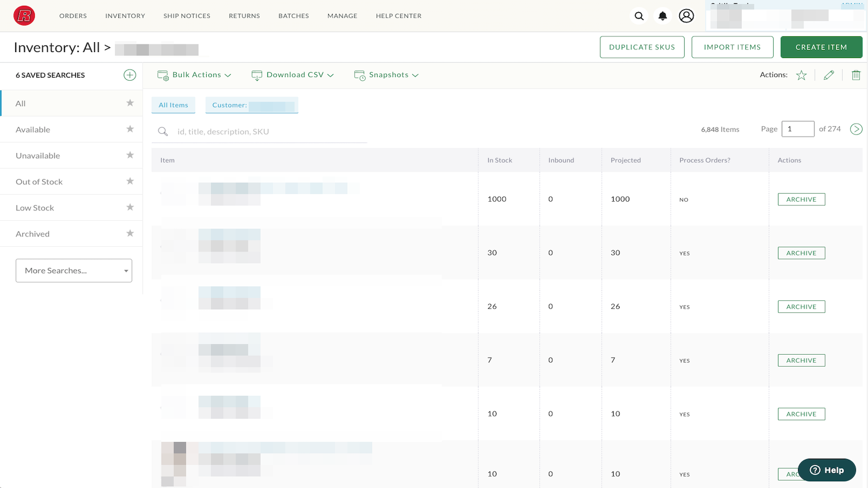Click the magnifying glass search icon in header
The width and height of the screenshot is (868, 488).
[639, 16]
